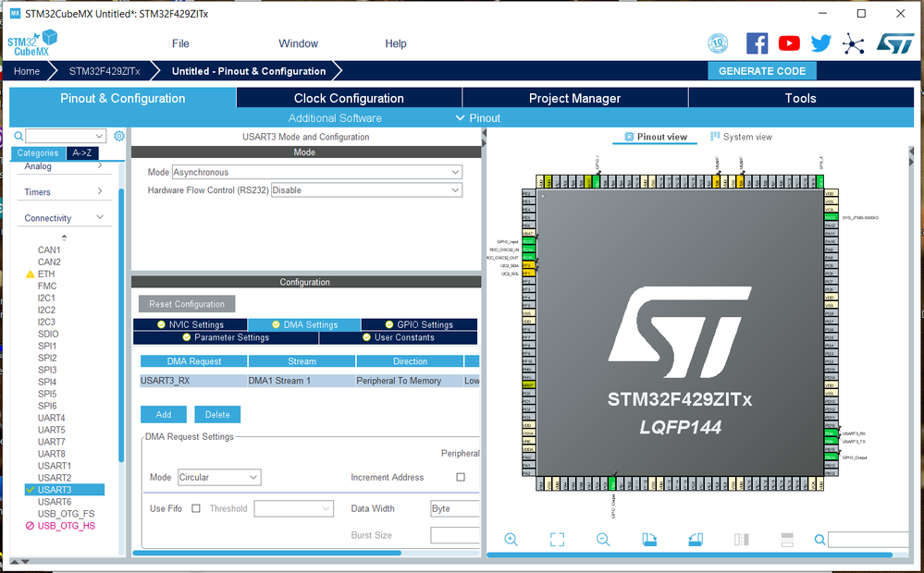Click the green GPIO_Output pin on the chip's right side
The height and width of the screenshot is (573, 924).
[831, 457]
